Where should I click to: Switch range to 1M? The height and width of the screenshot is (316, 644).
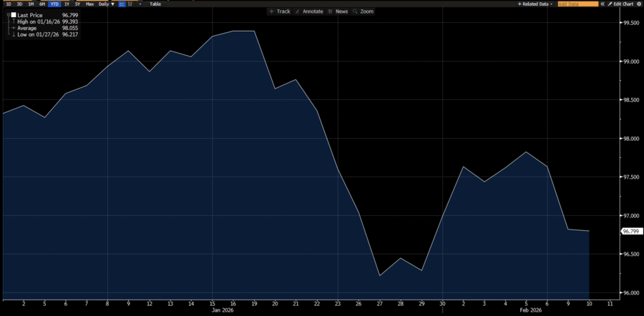31,4
